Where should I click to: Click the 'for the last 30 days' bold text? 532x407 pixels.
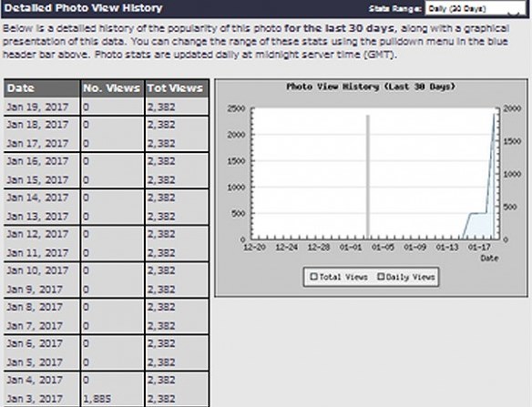click(339, 28)
